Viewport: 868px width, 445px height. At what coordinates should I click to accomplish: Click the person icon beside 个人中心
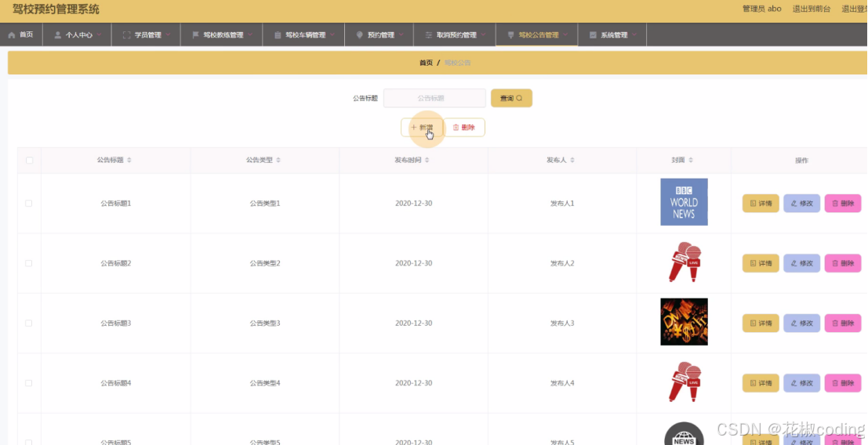[57, 34]
